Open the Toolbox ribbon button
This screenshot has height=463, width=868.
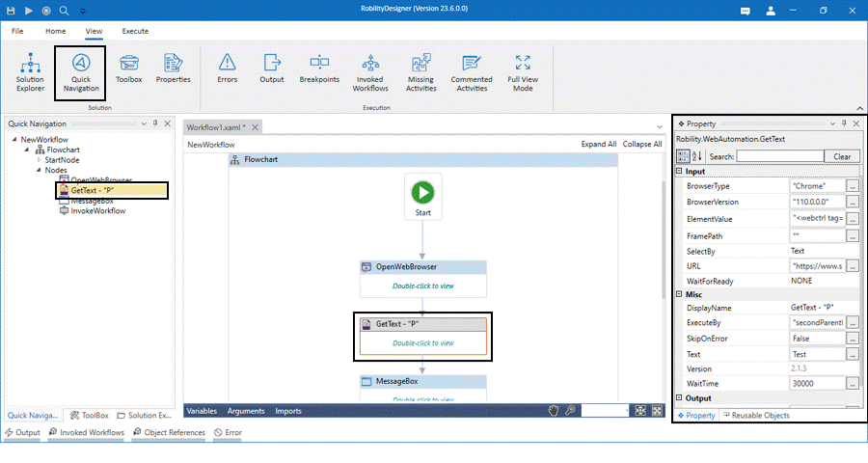coord(128,68)
